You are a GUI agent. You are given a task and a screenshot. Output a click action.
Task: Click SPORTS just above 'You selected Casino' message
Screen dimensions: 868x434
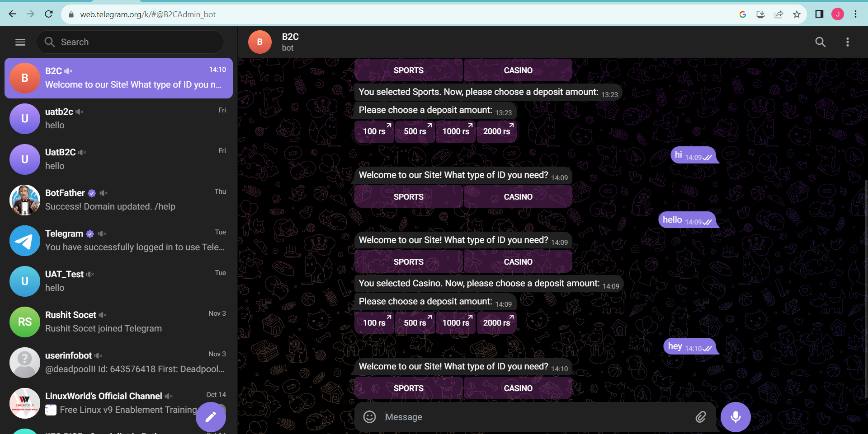(409, 262)
